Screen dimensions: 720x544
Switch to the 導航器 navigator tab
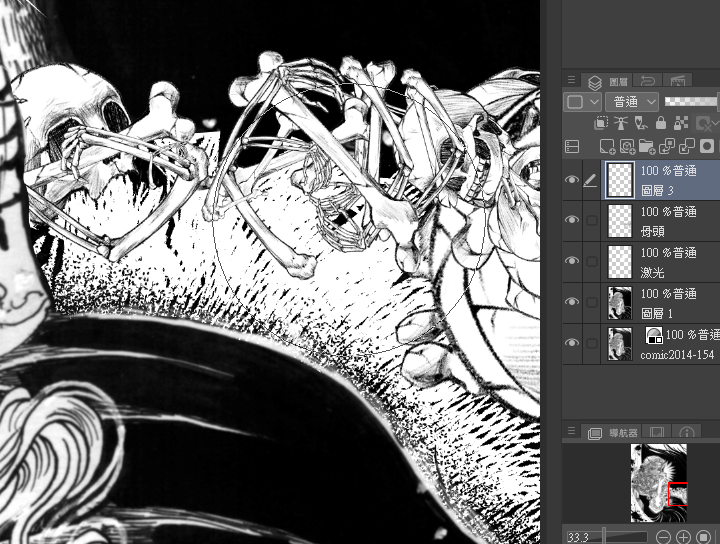[613, 432]
